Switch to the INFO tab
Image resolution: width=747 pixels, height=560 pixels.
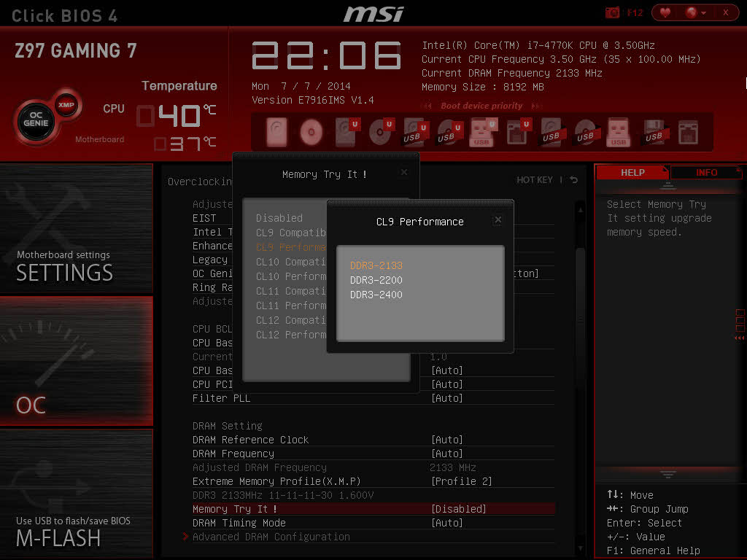(706, 172)
